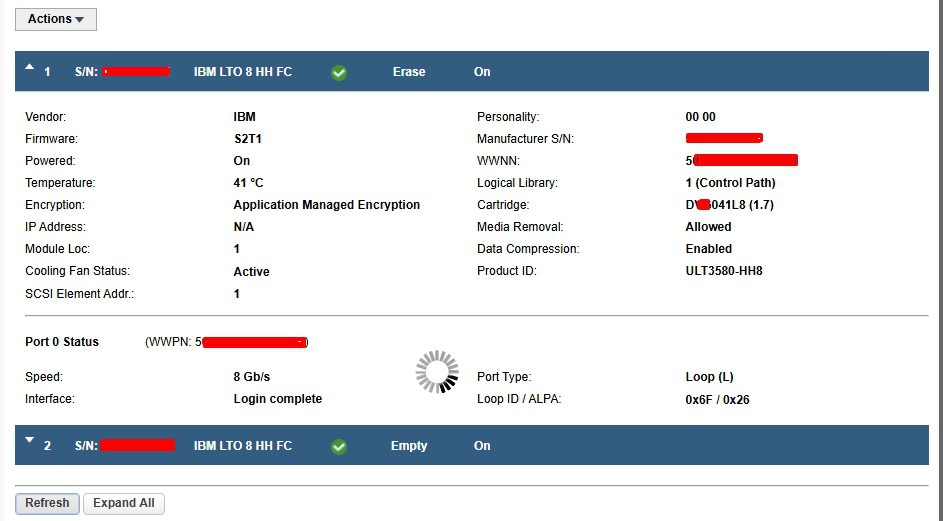Select Powered value On
This screenshot has height=521, width=943.
(x=242, y=161)
